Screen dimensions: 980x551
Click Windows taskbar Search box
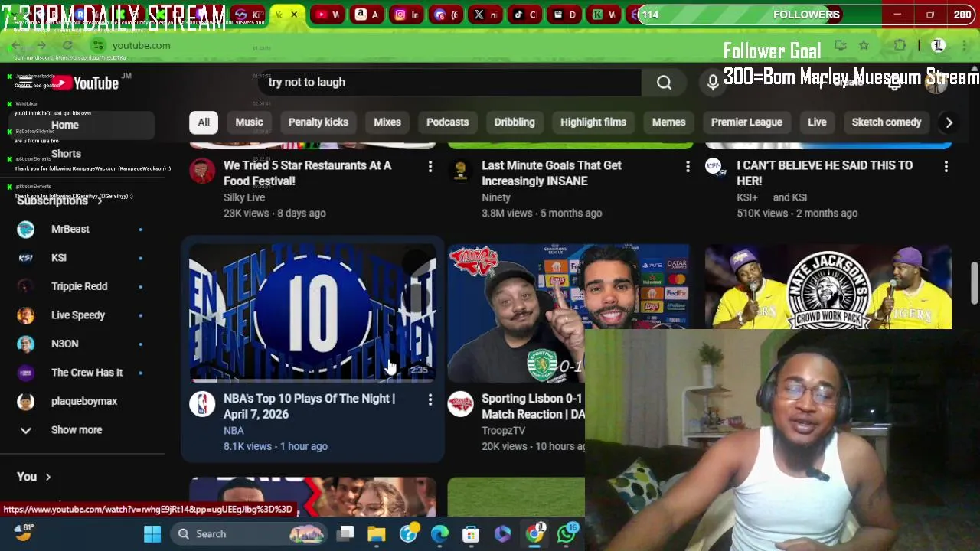pos(250,533)
